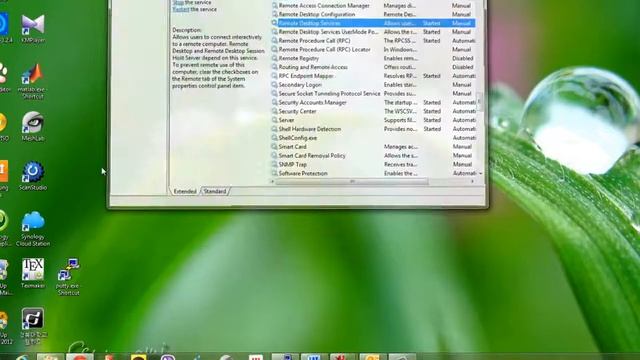Image resolution: width=640 pixels, height=360 pixels.
Task: Select the highlighted Remote Desktop Services row
Action: click(373, 23)
